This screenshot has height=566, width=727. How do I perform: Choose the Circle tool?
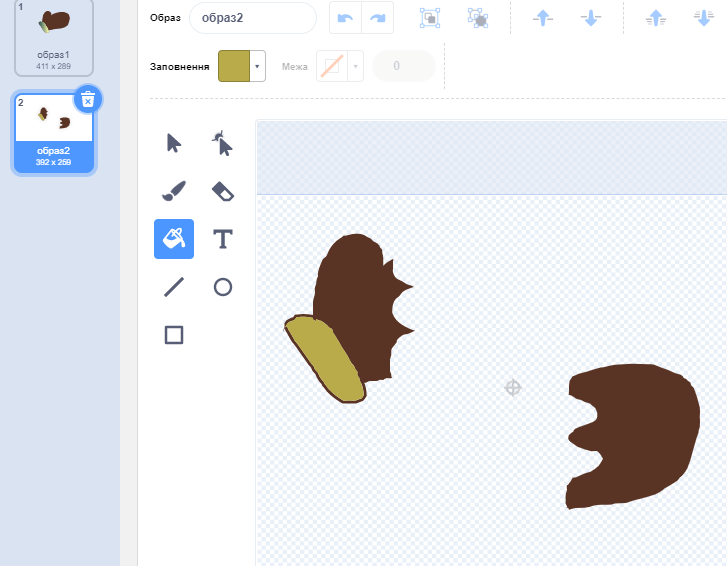tap(222, 287)
